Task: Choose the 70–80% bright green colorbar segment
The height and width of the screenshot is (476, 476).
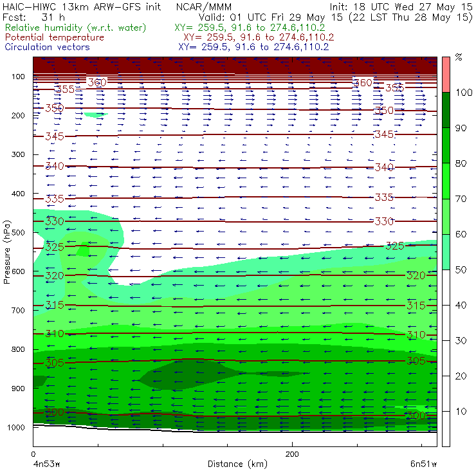Action: click(x=446, y=181)
